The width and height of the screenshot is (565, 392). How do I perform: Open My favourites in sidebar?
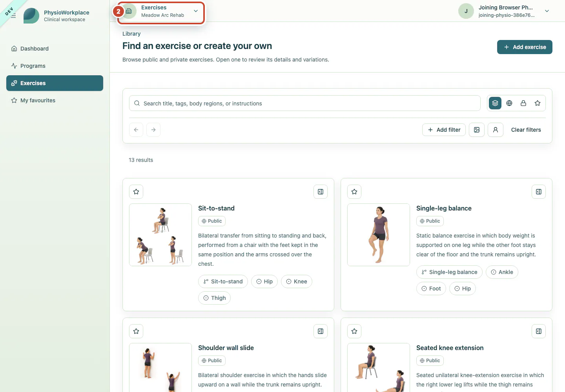point(55,100)
